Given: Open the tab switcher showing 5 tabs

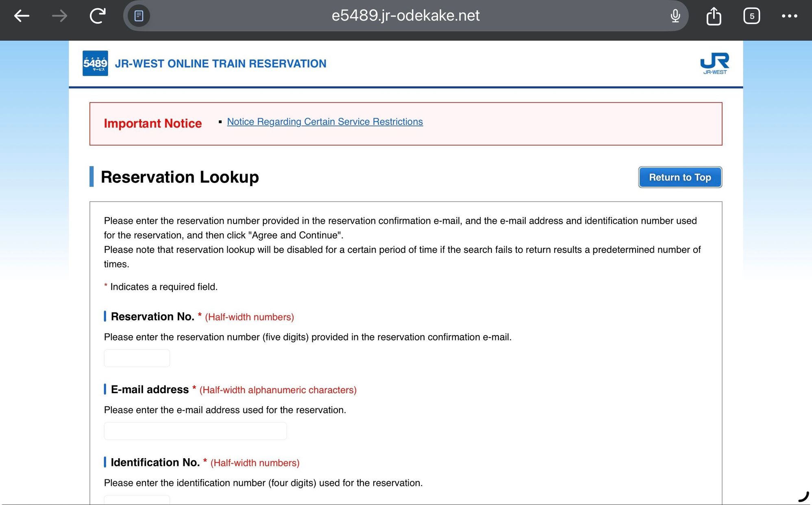Looking at the screenshot, I should [751, 16].
